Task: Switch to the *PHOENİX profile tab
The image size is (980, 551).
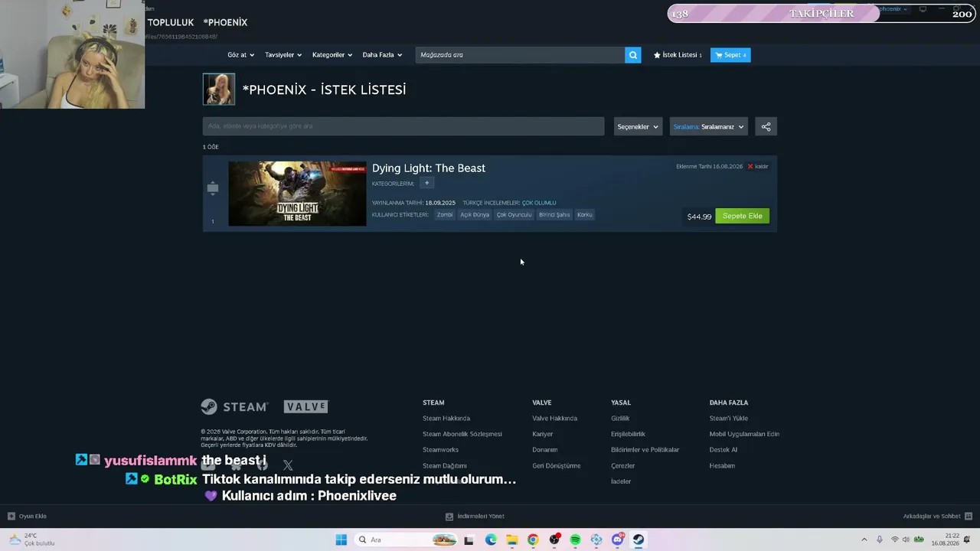Action: [225, 22]
